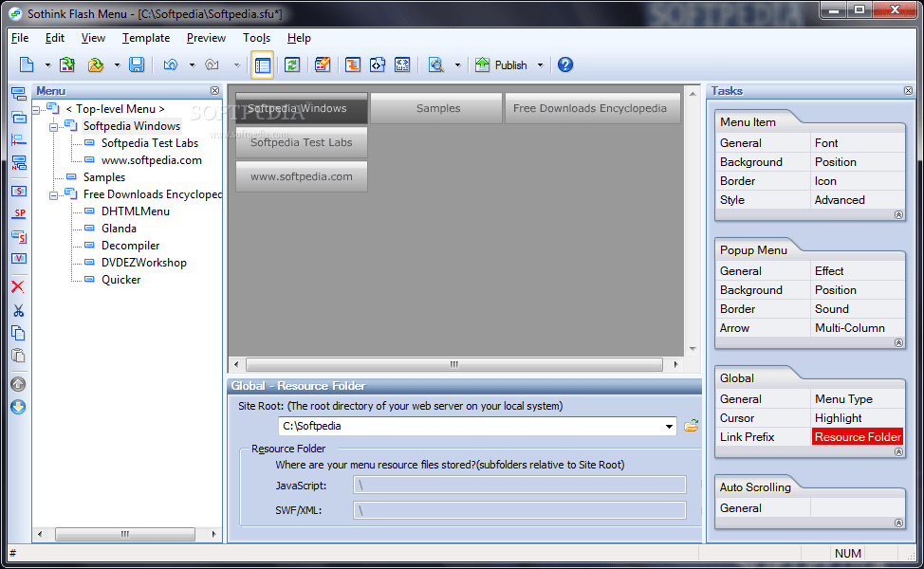Delete the selected item with red X
924x569 pixels.
[x=18, y=286]
